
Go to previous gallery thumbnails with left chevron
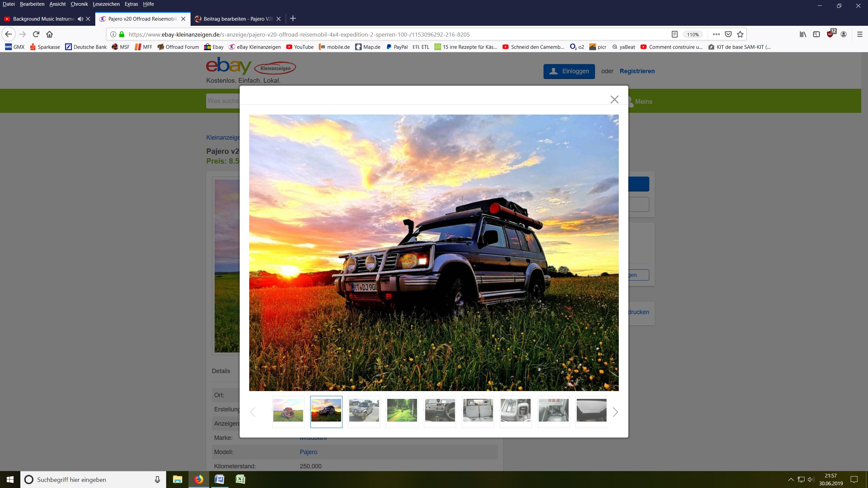pos(253,412)
